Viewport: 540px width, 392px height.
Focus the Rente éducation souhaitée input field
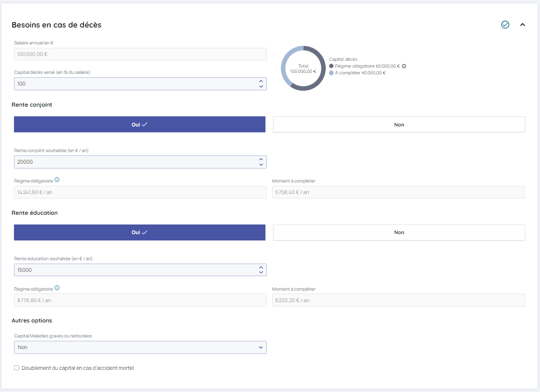pyautogui.click(x=135, y=270)
